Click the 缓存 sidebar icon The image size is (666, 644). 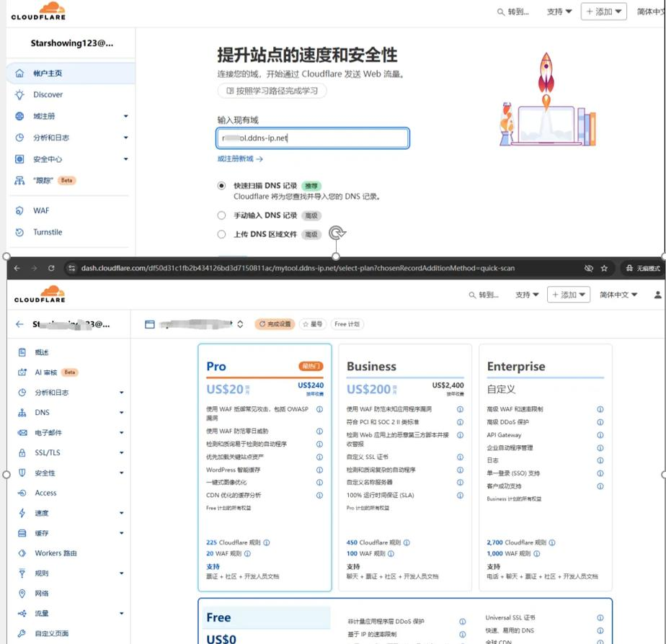(x=22, y=533)
